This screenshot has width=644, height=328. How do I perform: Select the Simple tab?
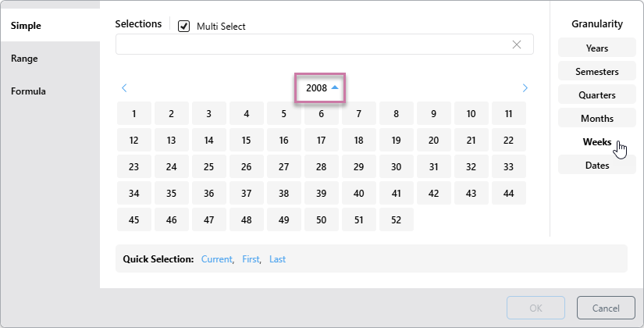click(26, 26)
